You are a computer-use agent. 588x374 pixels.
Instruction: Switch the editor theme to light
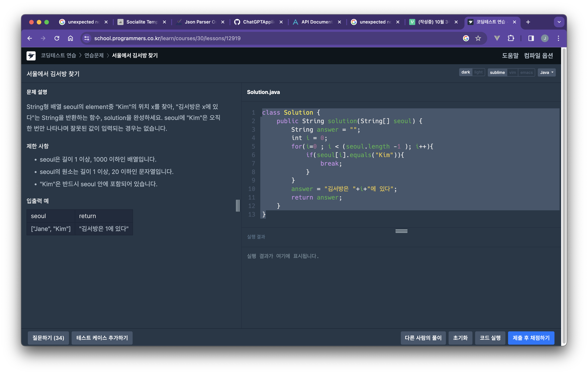pyautogui.click(x=478, y=72)
